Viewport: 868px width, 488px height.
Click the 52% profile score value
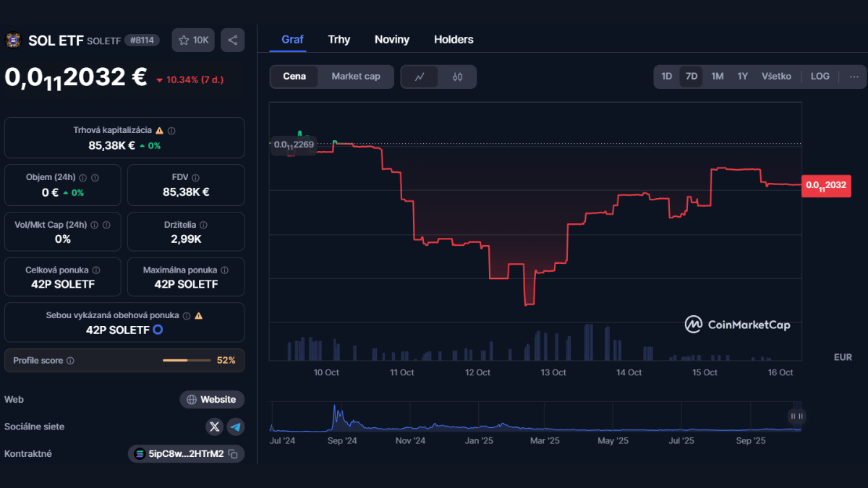(x=226, y=360)
